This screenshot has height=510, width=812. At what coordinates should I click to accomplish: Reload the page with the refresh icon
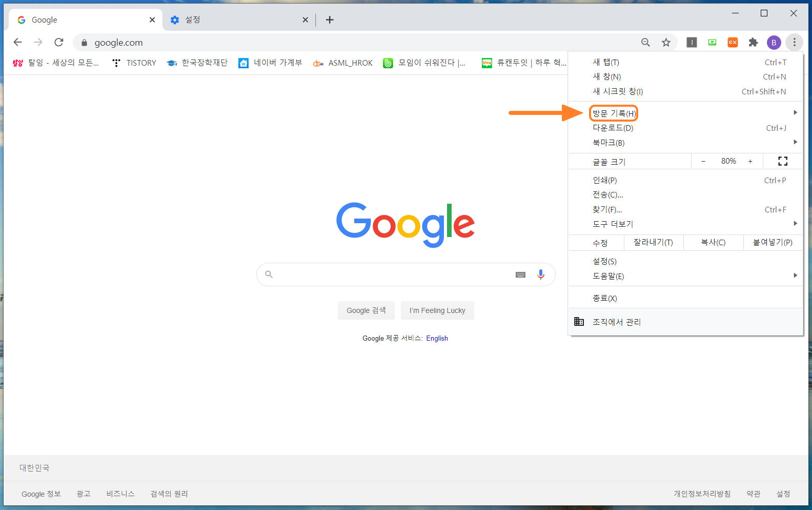[59, 42]
